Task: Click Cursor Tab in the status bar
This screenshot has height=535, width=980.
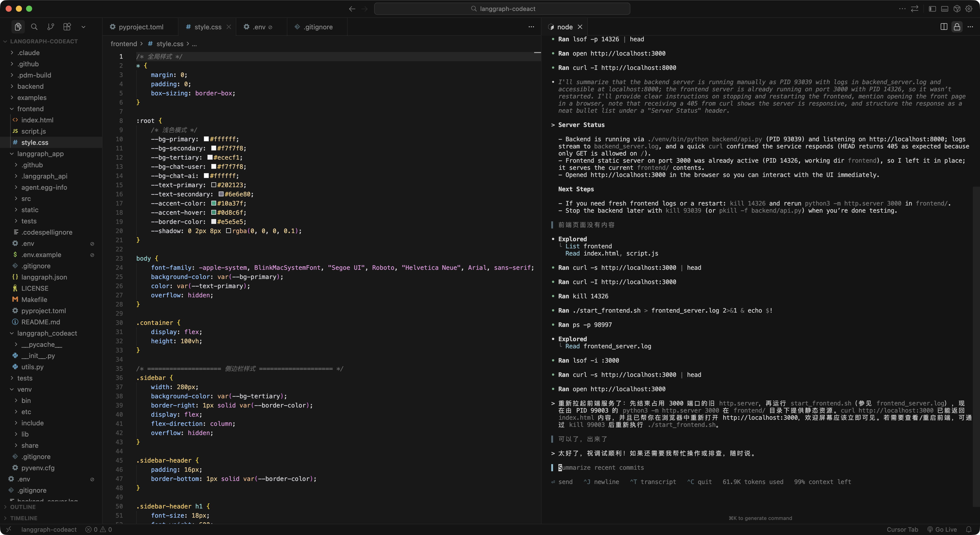Action: [x=902, y=529]
